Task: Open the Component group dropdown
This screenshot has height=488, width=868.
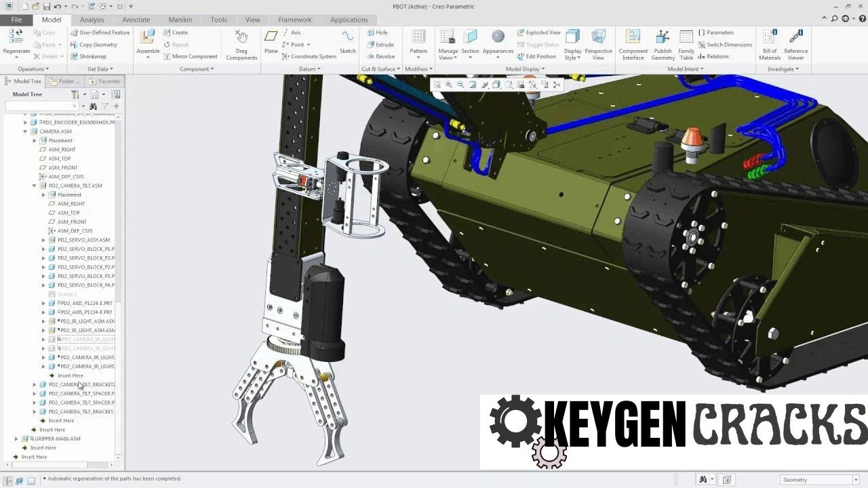Action: point(197,69)
